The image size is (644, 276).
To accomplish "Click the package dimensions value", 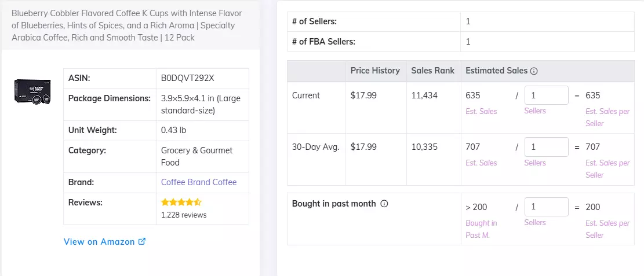I will pos(201,105).
